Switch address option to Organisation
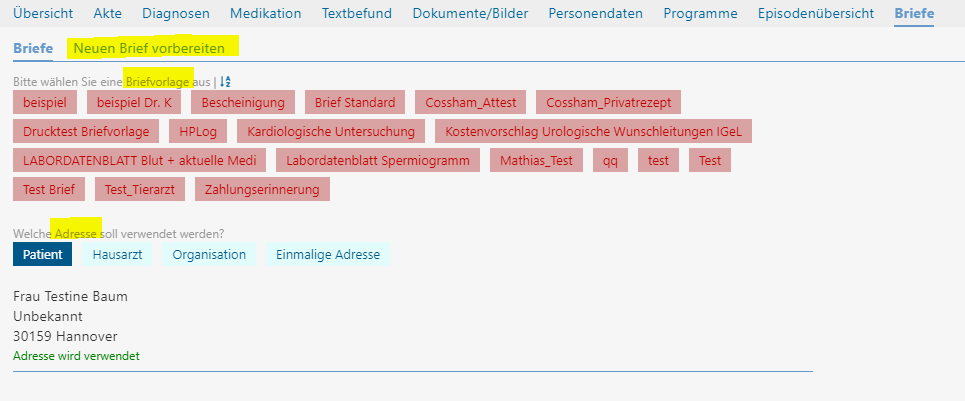The width and height of the screenshot is (965, 401). point(209,255)
